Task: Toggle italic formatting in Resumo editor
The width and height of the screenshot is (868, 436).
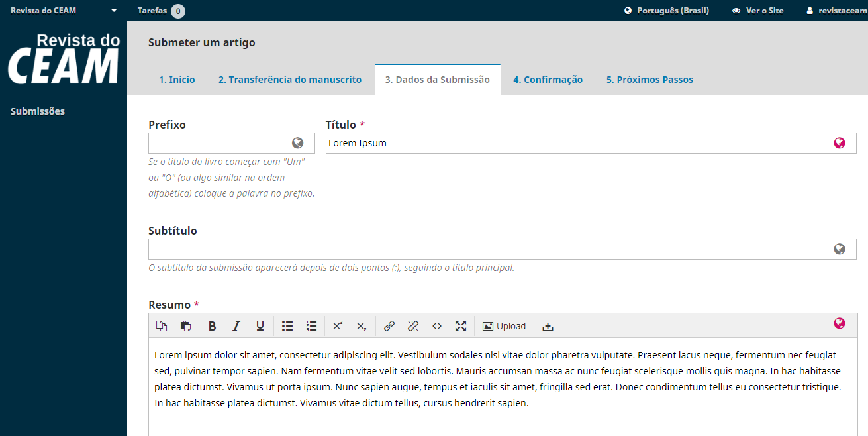Action: pyautogui.click(x=236, y=326)
